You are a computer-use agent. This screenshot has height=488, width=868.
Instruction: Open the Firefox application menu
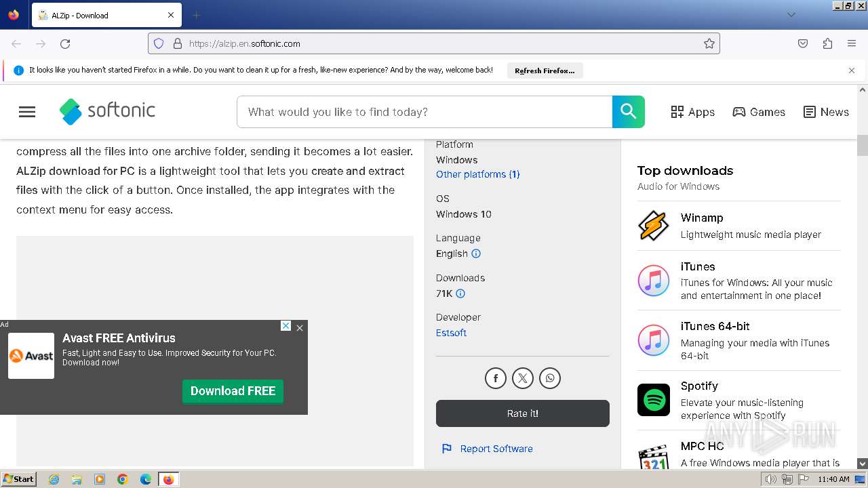coord(852,43)
